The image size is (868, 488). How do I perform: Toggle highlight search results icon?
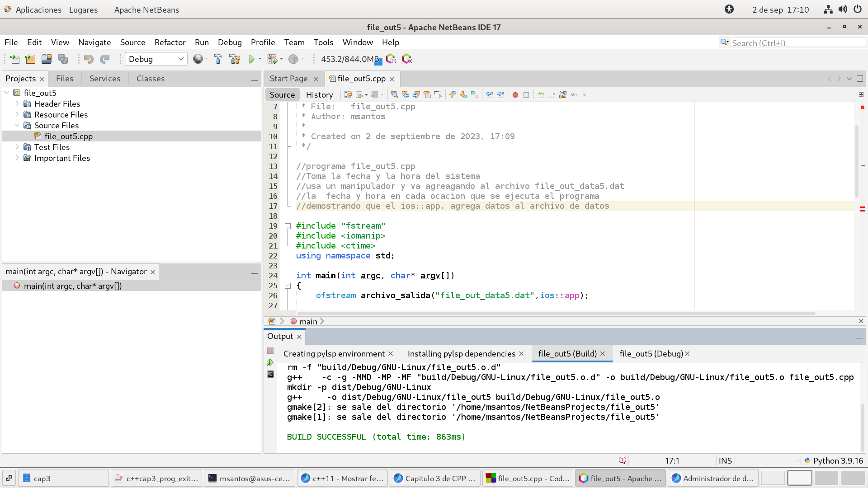(x=427, y=95)
